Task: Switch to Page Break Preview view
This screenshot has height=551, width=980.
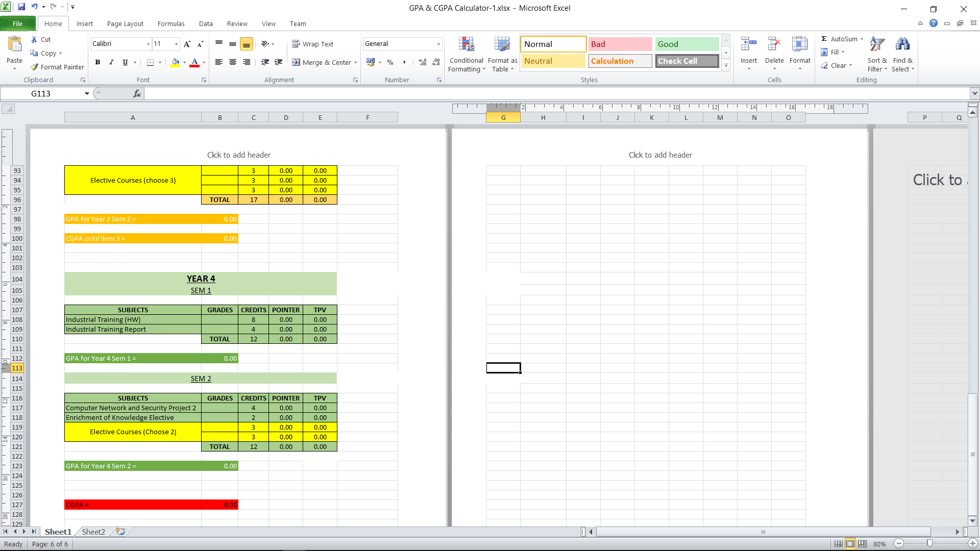Action: (862, 544)
